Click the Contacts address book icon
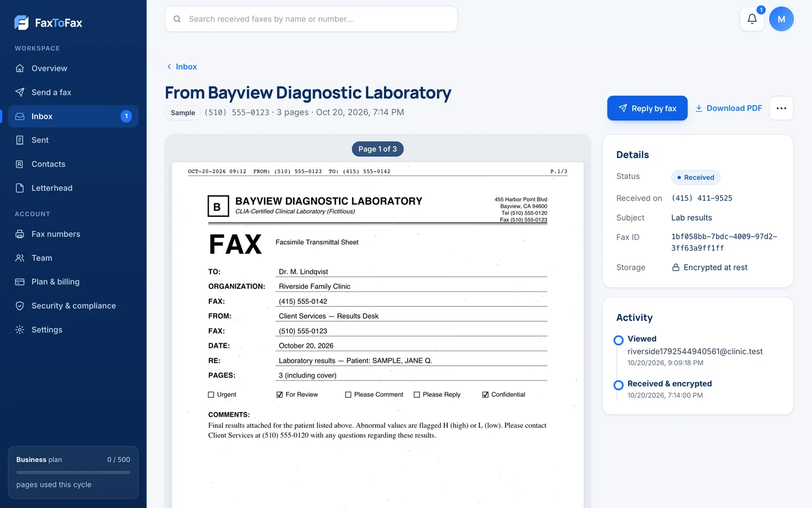The width and height of the screenshot is (812, 508). click(20, 164)
